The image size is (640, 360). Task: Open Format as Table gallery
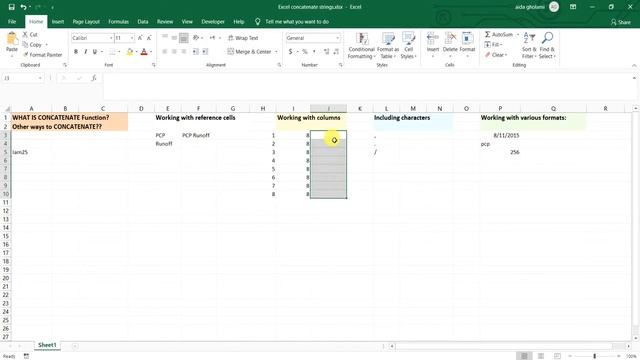[388, 45]
